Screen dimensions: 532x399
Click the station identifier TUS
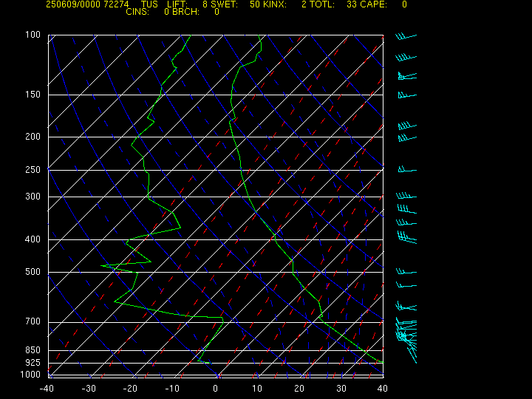pyautogui.click(x=149, y=4)
